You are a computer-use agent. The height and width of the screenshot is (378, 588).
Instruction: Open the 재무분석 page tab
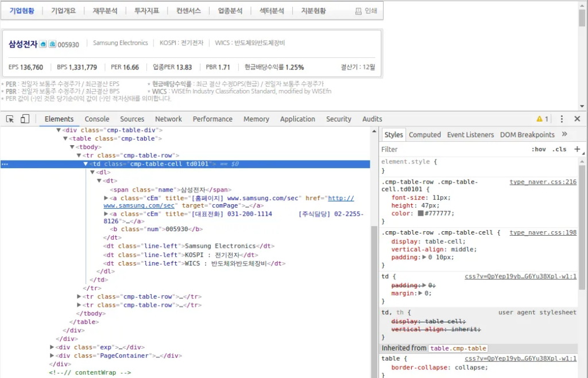(105, 11)
